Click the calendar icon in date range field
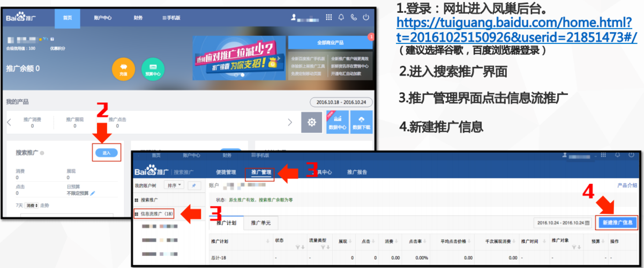Image resolution: width=644 pixels, height=268 pixels. coord(588,222)
